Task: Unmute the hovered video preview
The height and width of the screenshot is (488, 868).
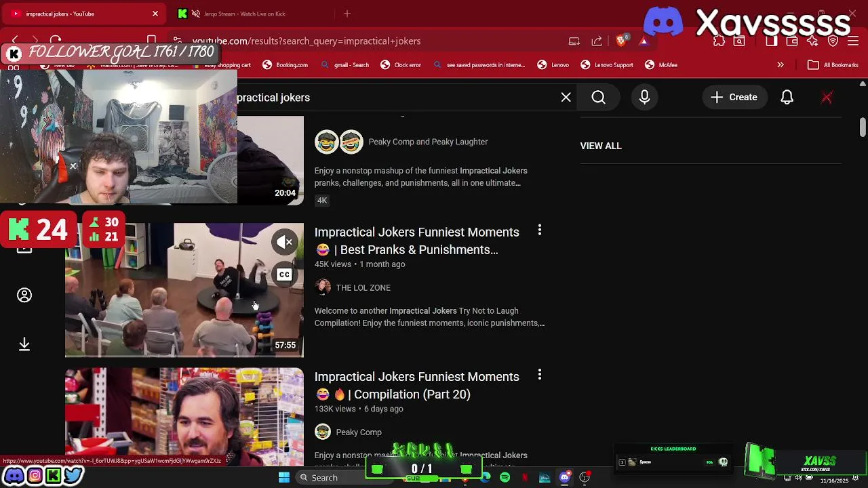Action: click(285, 242)
